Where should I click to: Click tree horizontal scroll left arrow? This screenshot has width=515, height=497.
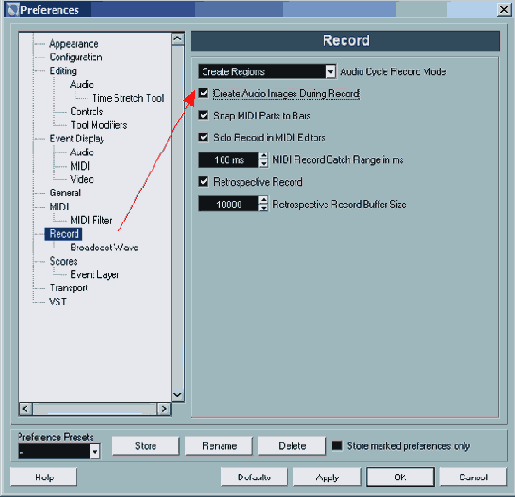(26, 409)
